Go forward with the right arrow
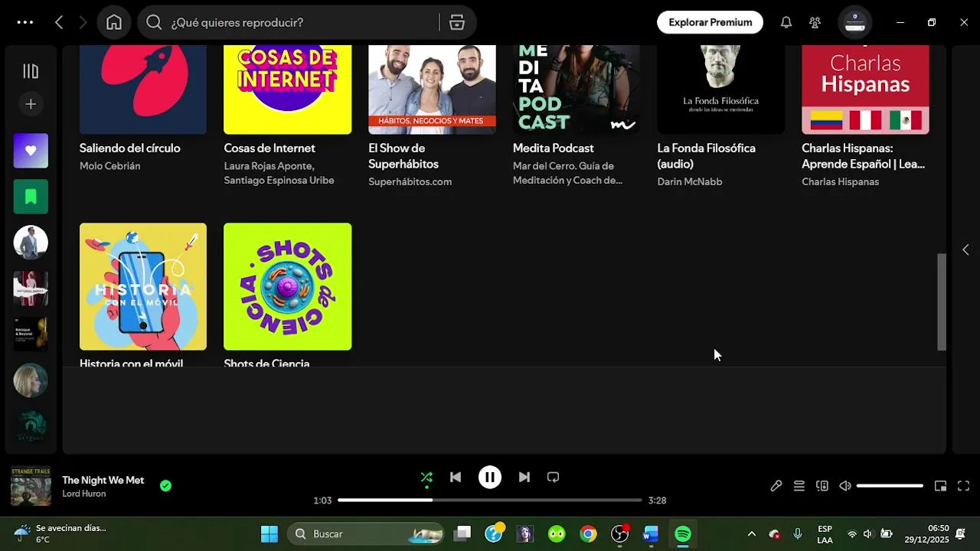Viewport: 980px width, 551px height. tap(83, 22)
